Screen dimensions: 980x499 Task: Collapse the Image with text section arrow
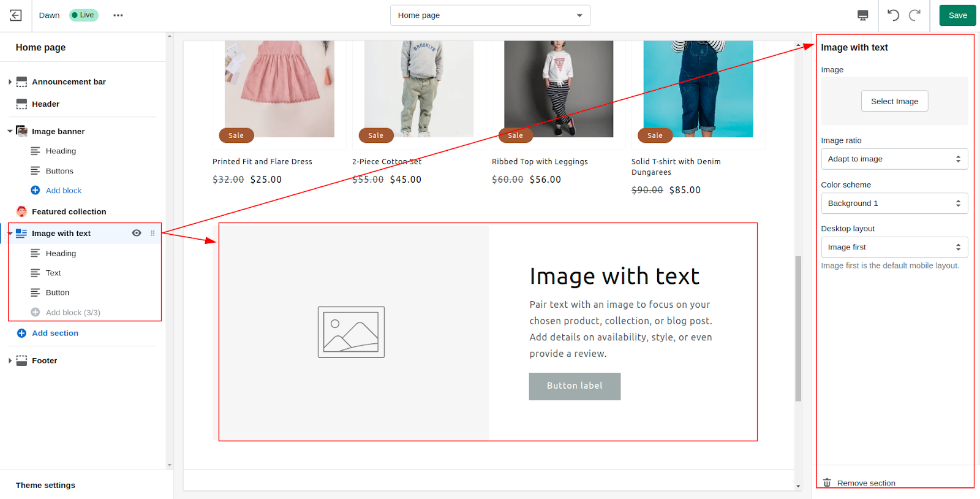[x=10, y=233]
